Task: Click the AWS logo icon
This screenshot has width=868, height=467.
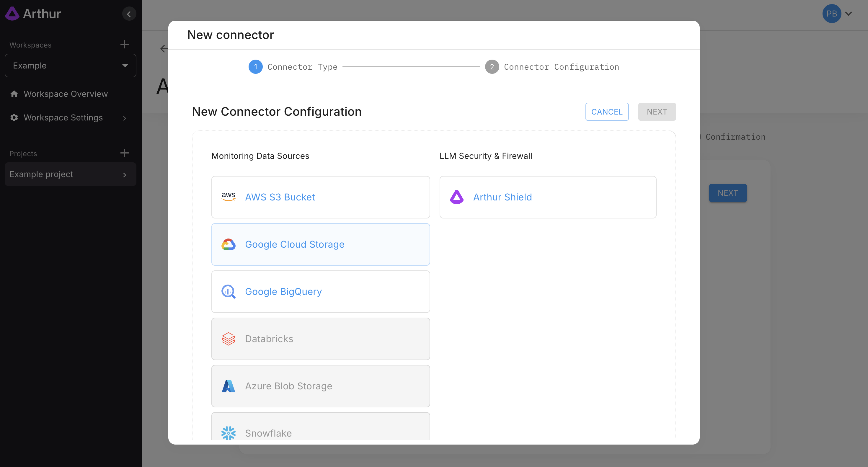Action: click(229, 197)
